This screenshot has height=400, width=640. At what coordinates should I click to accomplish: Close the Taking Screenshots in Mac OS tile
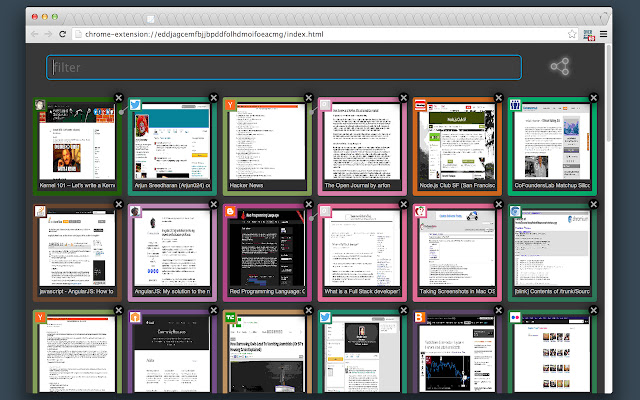pos(499,204)
